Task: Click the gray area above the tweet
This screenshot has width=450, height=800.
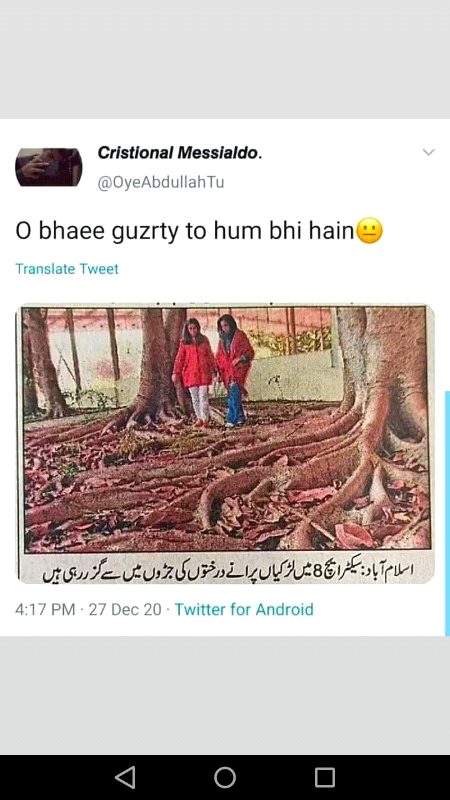Action: tap(225, 59)
